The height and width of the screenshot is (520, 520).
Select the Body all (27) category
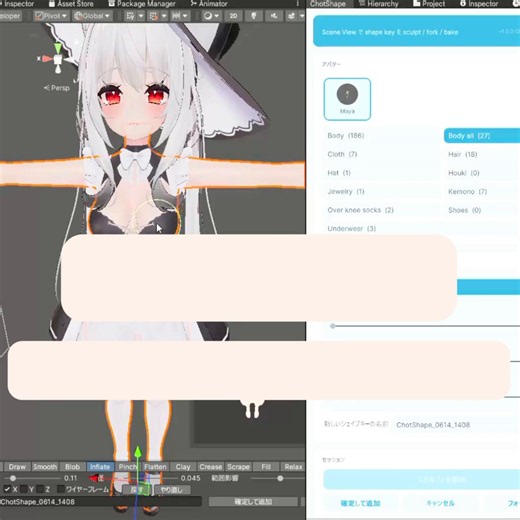point(482,136)
